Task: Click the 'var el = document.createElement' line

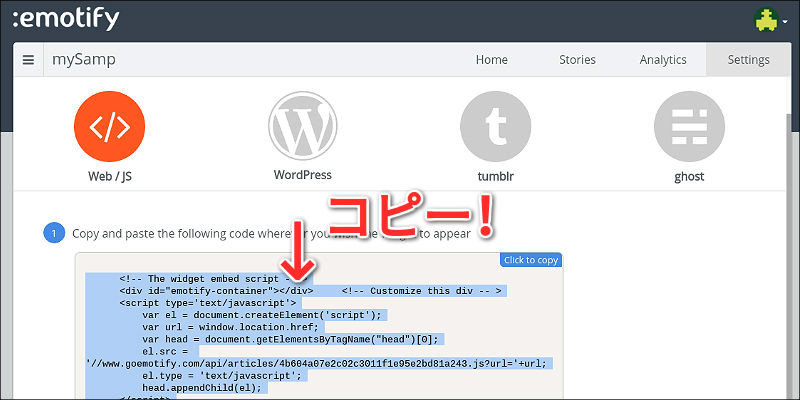Action: coord(262,315)
